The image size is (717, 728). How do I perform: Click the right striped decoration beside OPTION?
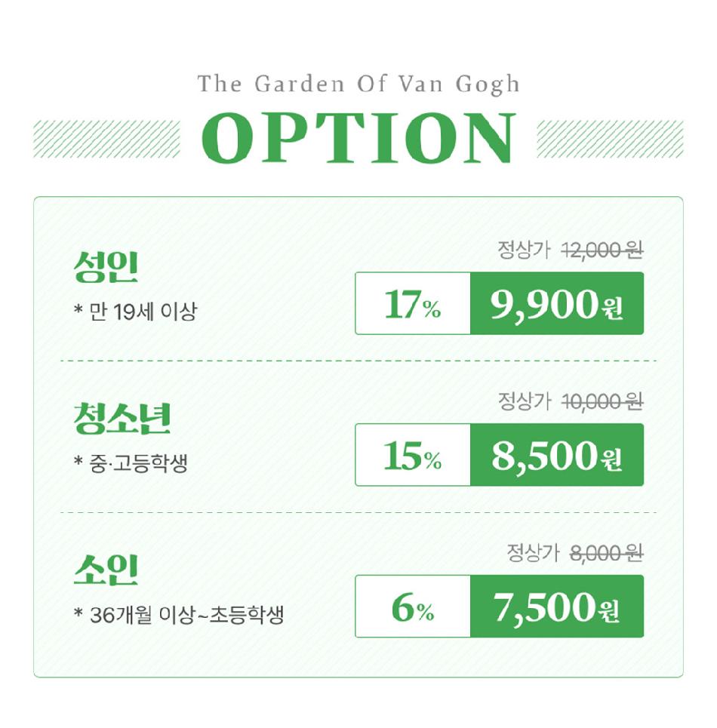point(610,139)
